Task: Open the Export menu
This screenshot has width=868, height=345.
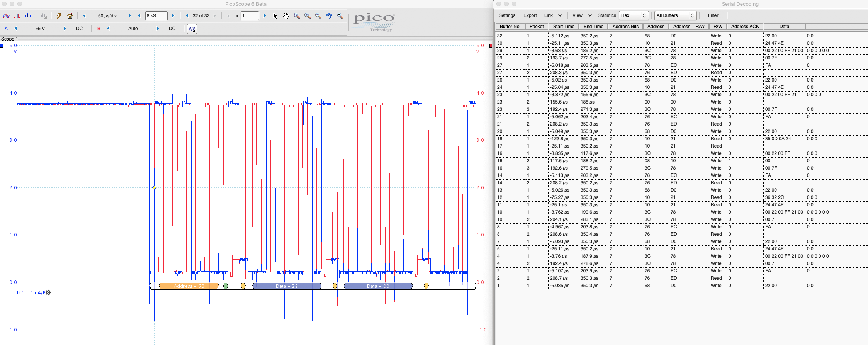Action: (530, 15)
